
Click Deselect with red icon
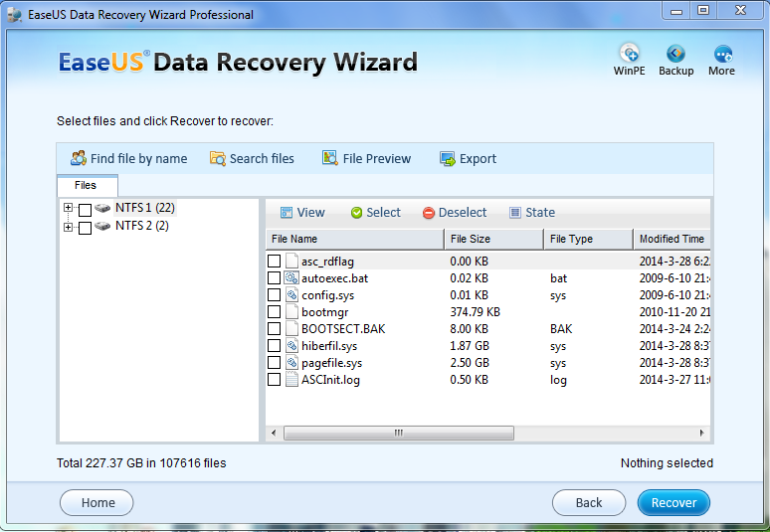[x=455, y=213]
